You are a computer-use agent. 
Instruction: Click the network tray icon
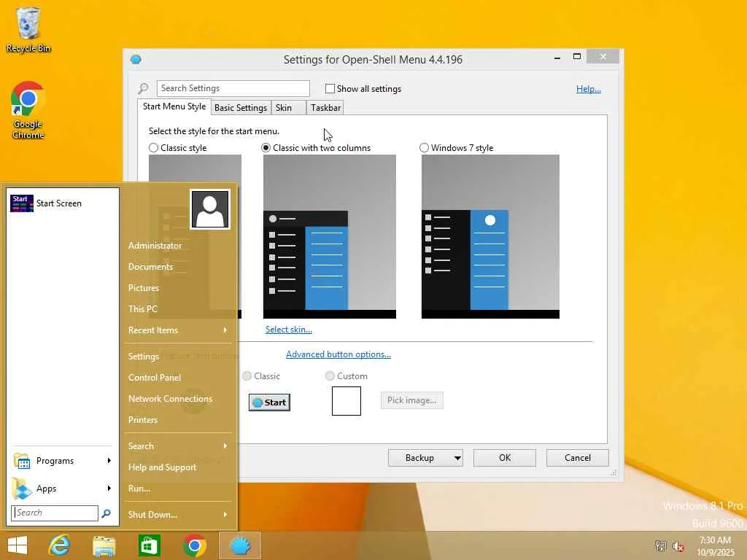pos(660,545)
